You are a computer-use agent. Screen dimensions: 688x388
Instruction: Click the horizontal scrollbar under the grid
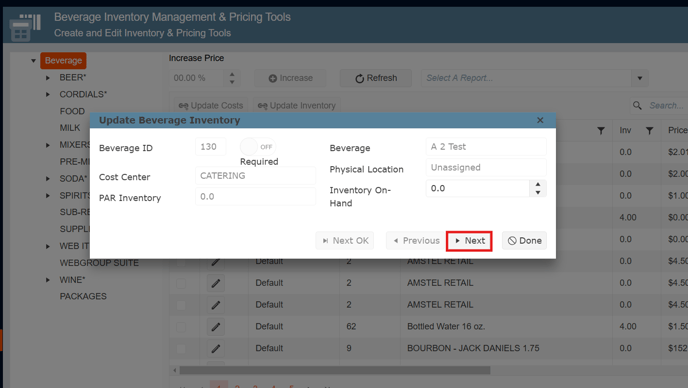click(x=335, y=370)
